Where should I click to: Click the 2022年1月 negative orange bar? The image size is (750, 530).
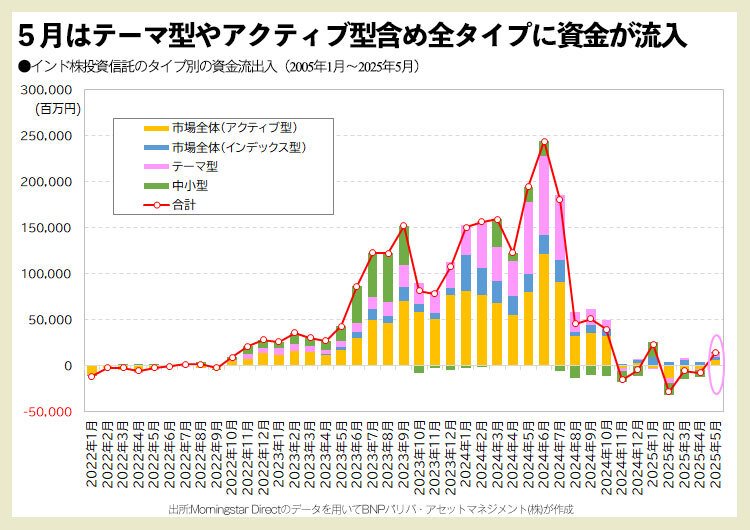[91, 371]
